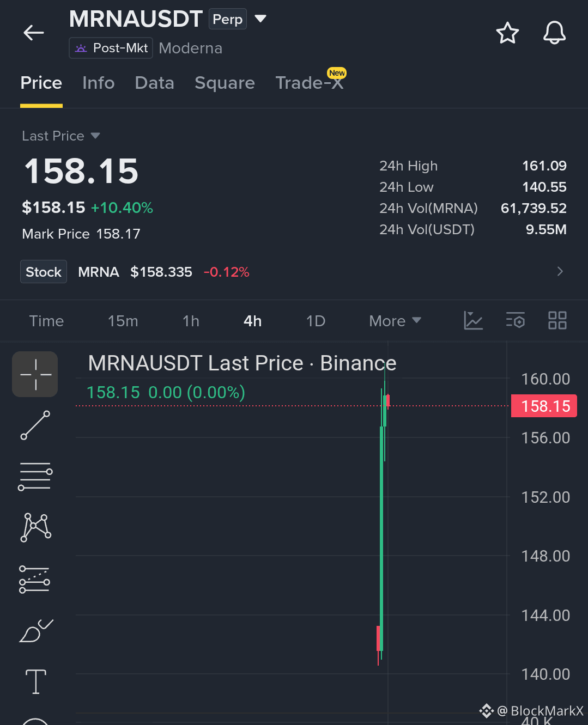Screen dimensions: 588x725
Task: Click the 160.00 price axis label
Action: coord(545,379)
